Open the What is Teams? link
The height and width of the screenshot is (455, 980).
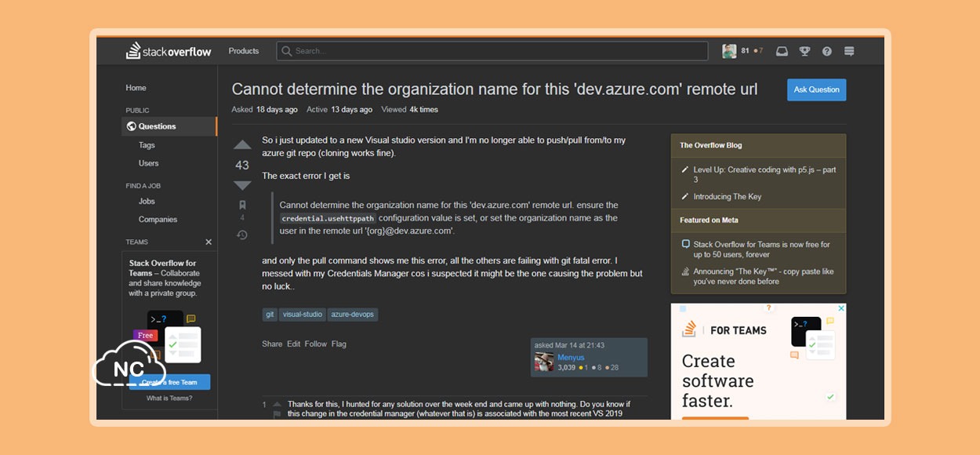(169, 399)
